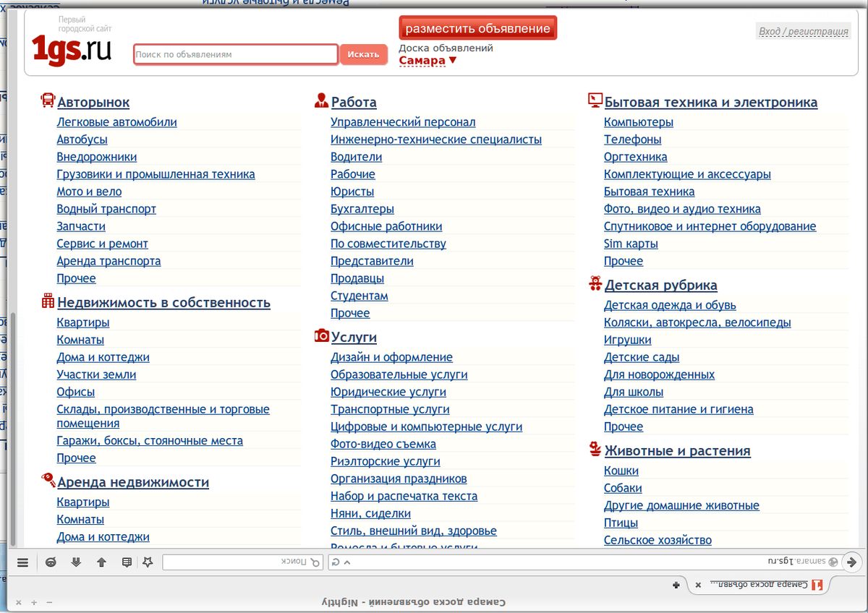
Task: Click the camera icon beside Услуги
Action: click(322, 335)
